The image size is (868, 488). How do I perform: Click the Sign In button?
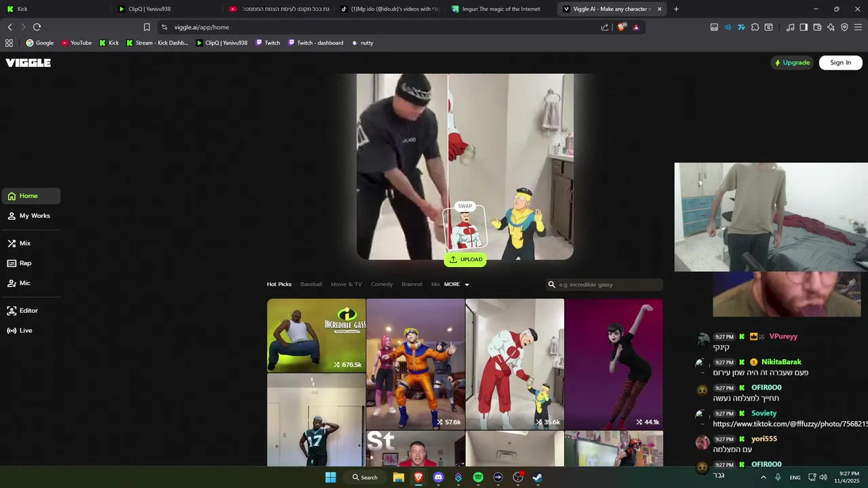tap(840, 62)
